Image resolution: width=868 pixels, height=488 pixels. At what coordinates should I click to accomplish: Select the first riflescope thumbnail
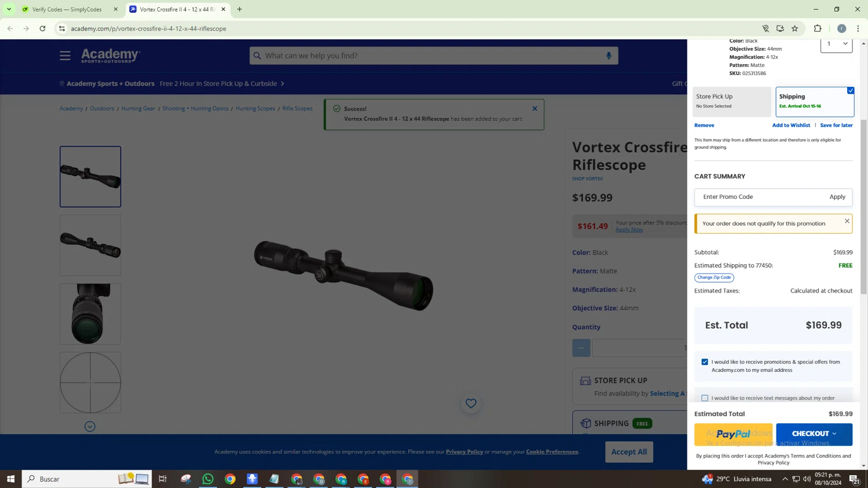click(x=90, y=176)
